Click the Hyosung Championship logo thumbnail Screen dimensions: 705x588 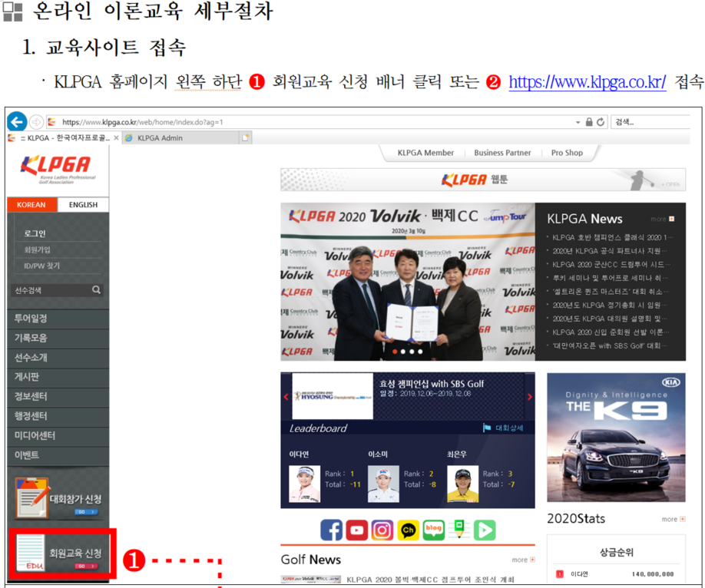click(x=333, y=396)
